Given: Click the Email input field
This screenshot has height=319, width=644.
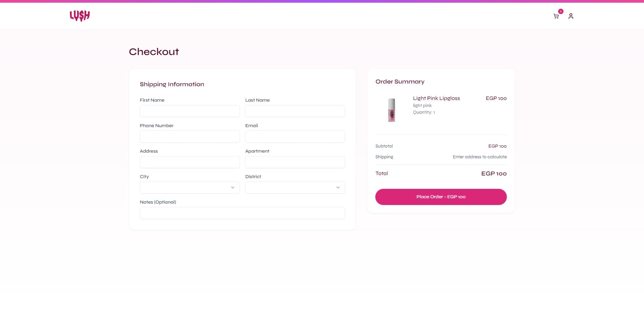Looking at the screenshot, I should 295,137.
